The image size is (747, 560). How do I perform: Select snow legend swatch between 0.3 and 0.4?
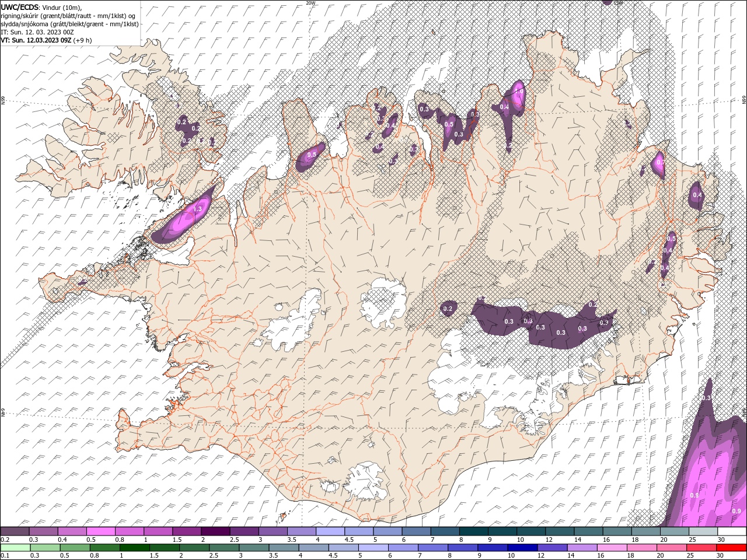pos(44,531)
